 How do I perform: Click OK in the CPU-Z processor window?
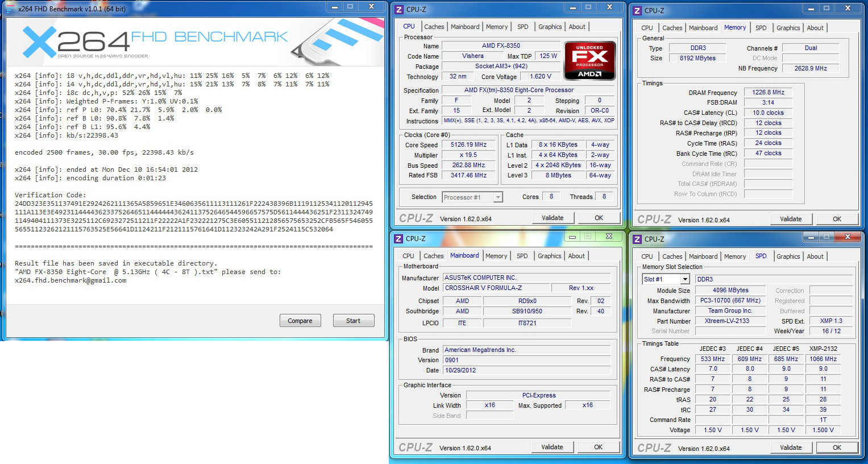pos(599,218)
